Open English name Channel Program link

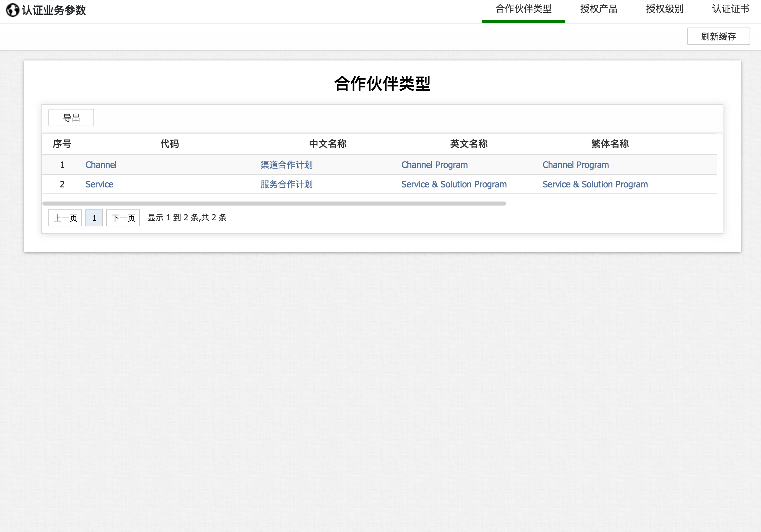[x=434, y=165]
